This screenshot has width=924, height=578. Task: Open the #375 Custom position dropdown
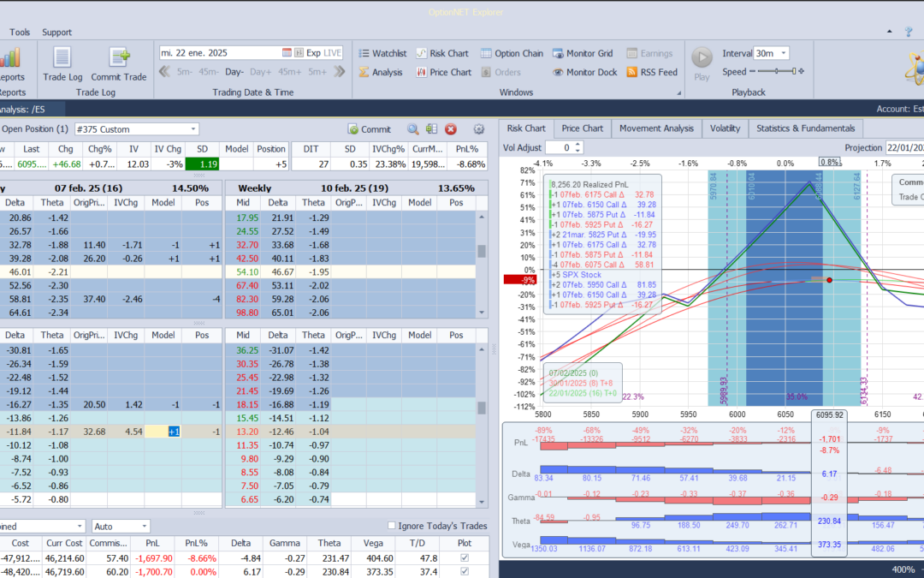coord(193,129)
